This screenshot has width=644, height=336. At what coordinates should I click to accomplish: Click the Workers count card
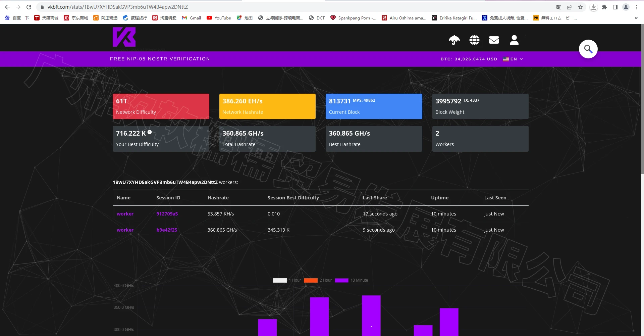(480, 139)
